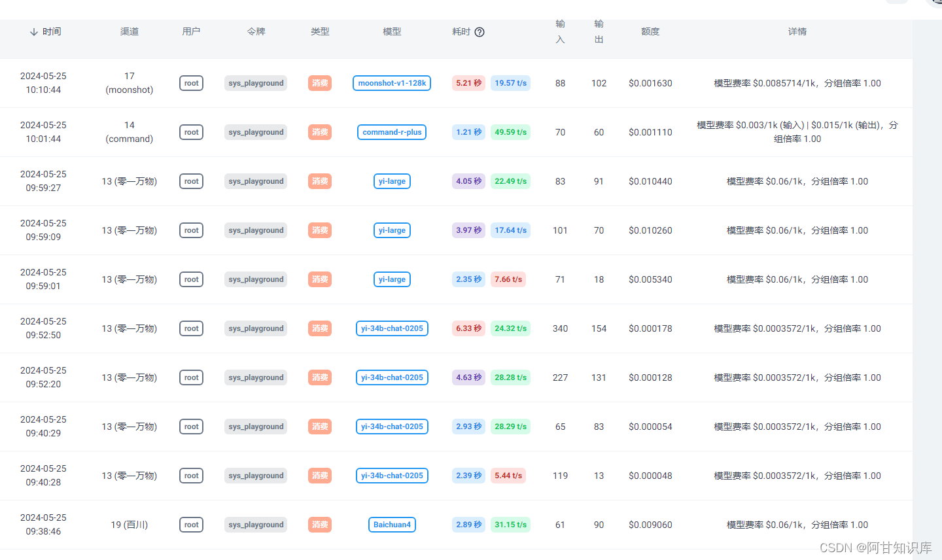Click the 17.64 t/s speed tag

tap(510, 230)
